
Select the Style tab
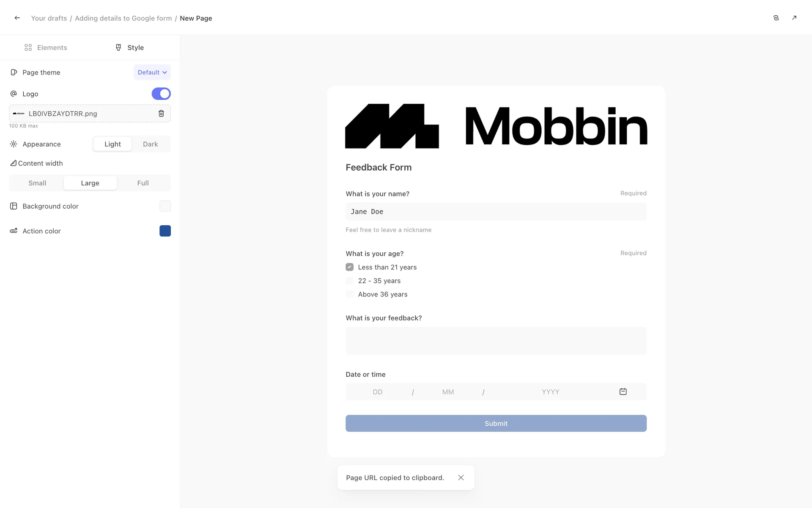pyautogui.click(x=129, y=47)
